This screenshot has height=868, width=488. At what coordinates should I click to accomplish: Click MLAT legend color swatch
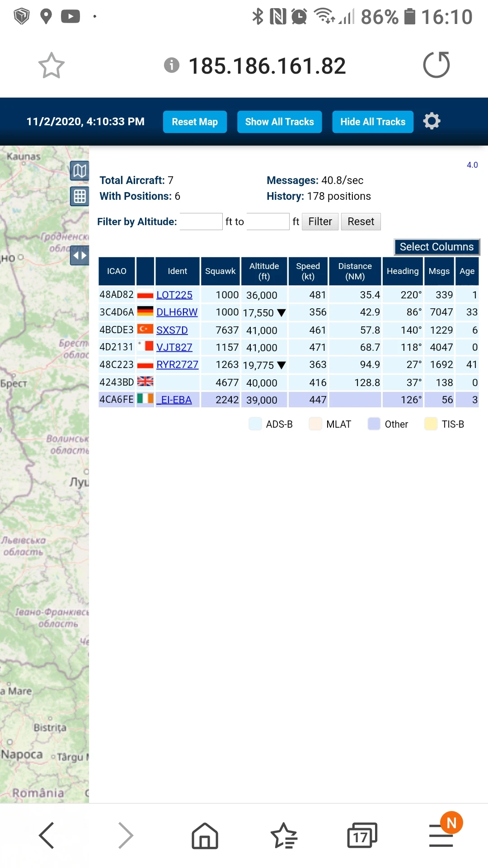click(315, 424)
